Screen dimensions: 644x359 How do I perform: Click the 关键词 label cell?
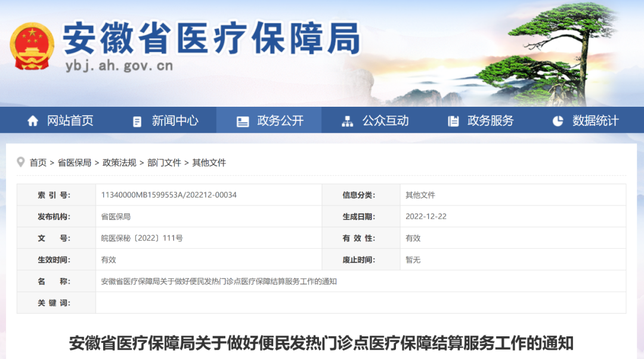(56, 303)
